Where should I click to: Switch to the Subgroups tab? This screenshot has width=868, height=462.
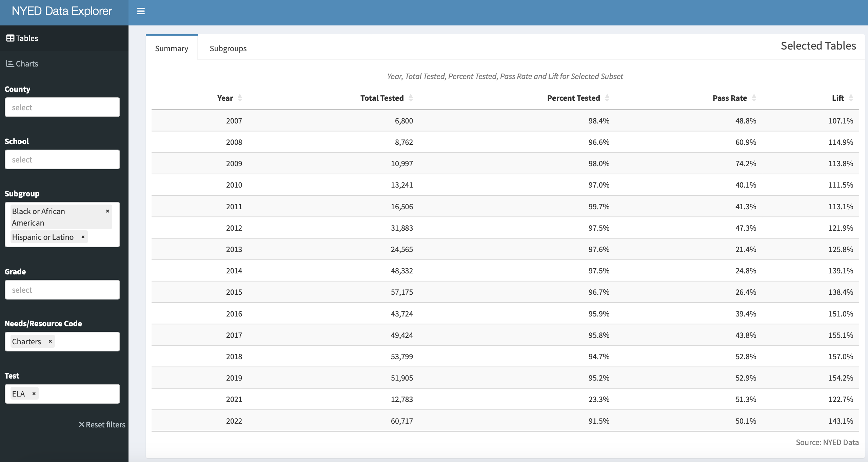(x=228, y=48)
